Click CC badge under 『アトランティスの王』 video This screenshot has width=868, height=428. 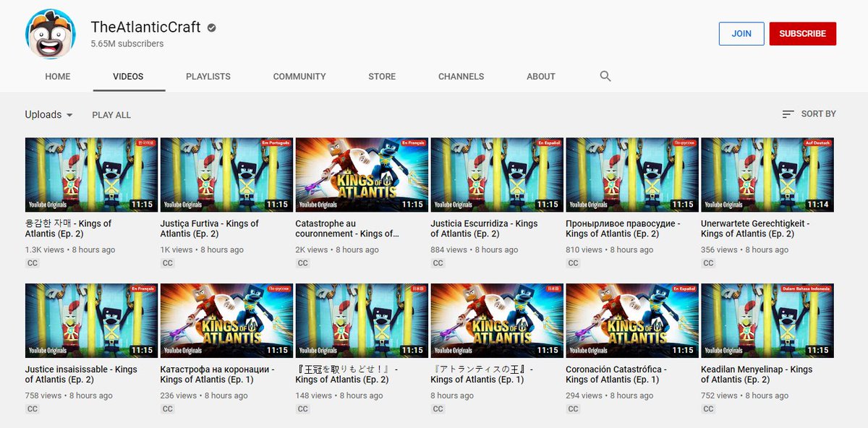pyautogui.click(x=438, y=409)
